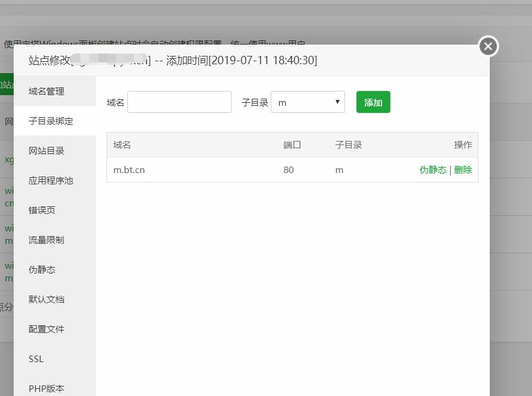Focus the 域名 input field

coord(179,102)
